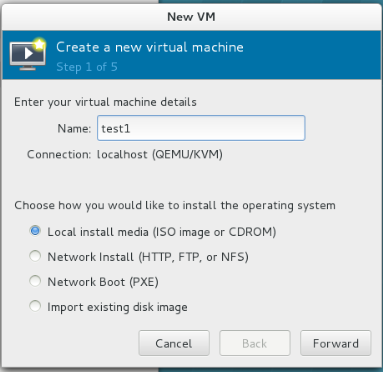Click the Name: label
The image size is (383, 372).
click(x=74, y=128)
